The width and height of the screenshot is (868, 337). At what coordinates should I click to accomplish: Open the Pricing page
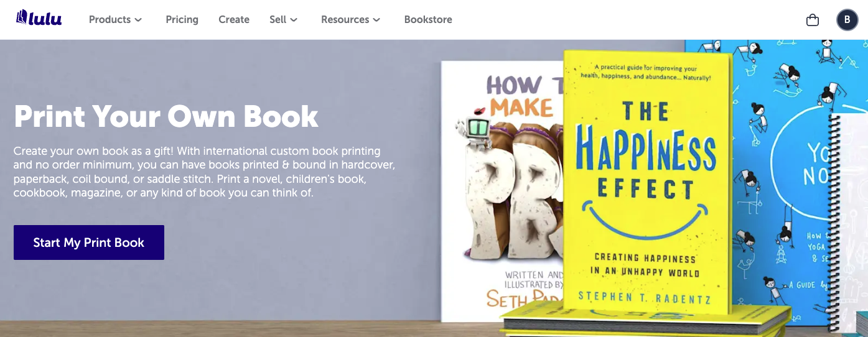182,19
